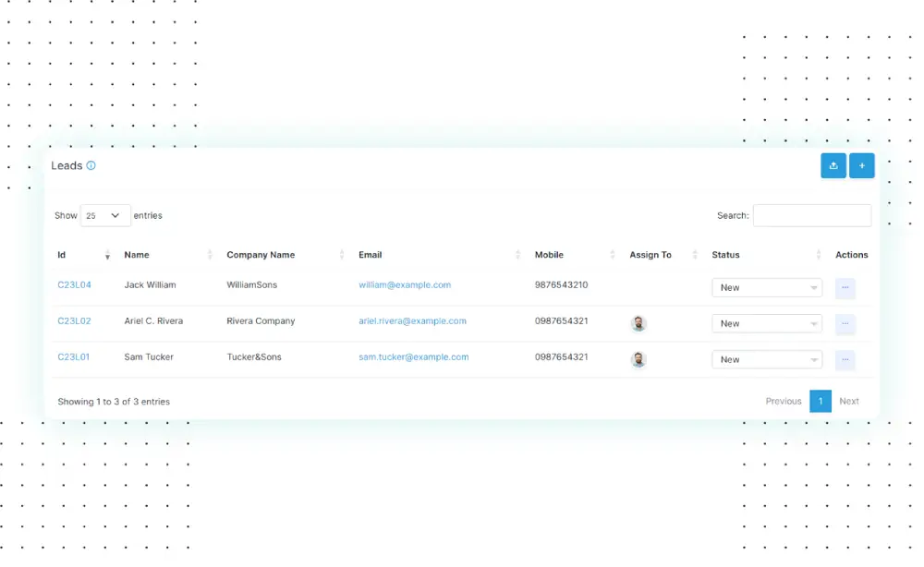Open the actions ellipsis for Jack William
924x567 pixels.
point(845,287)
